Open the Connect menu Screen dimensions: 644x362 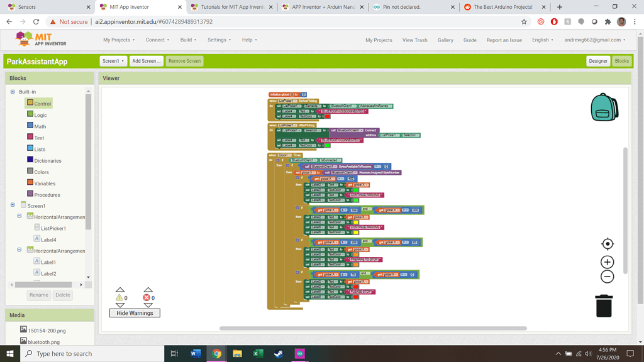click(x=156, y=39)
